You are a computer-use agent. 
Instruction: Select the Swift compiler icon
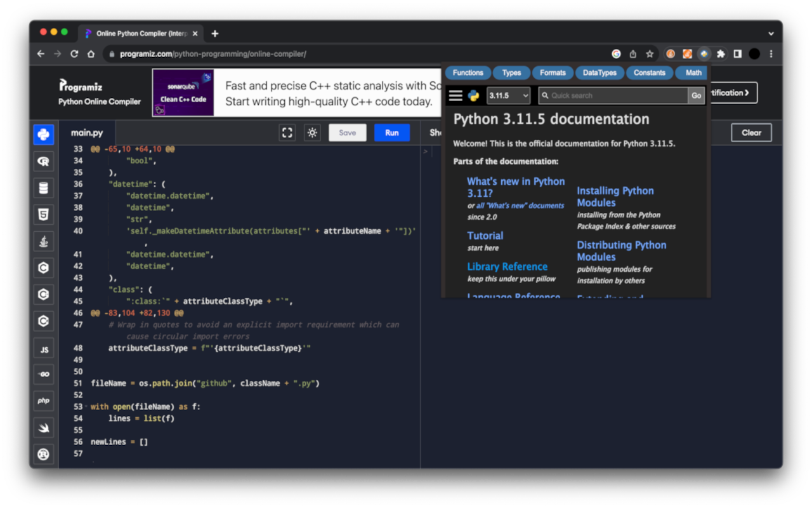coord(43,427)
